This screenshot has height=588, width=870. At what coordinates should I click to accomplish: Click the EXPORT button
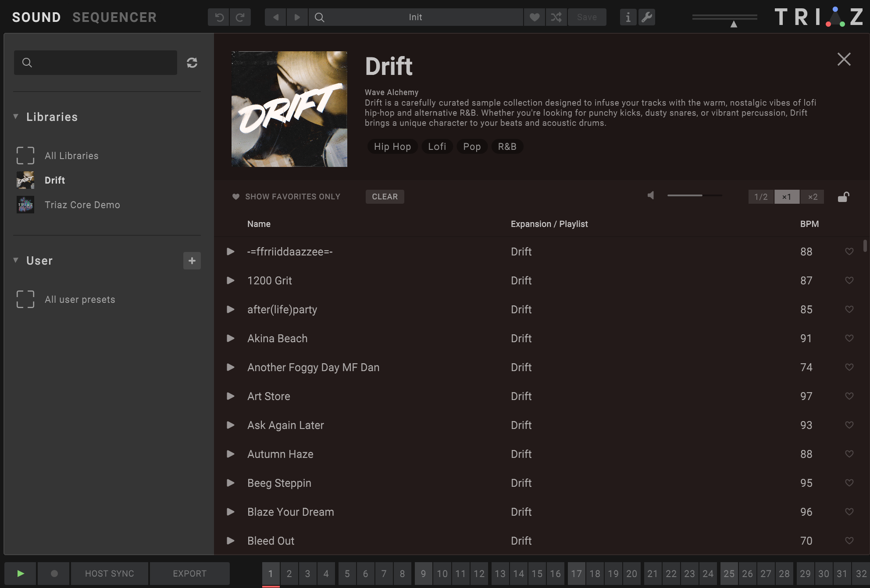coord(189,574)
